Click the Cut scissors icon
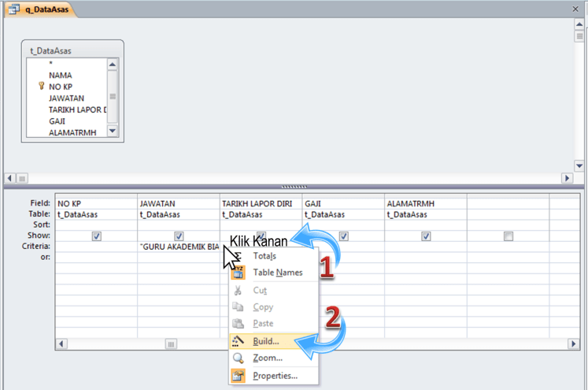The height and width of the screenshot is (390, 588). click(x=238, y=291)
